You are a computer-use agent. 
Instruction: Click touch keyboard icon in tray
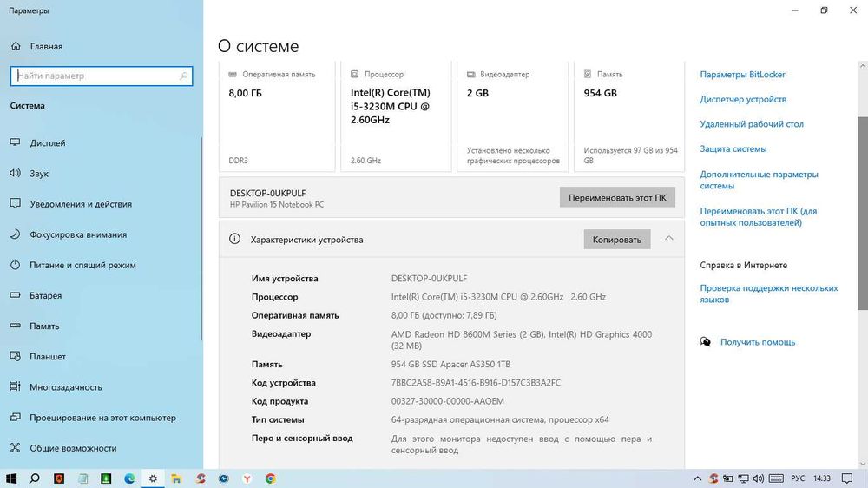(776, 478)
